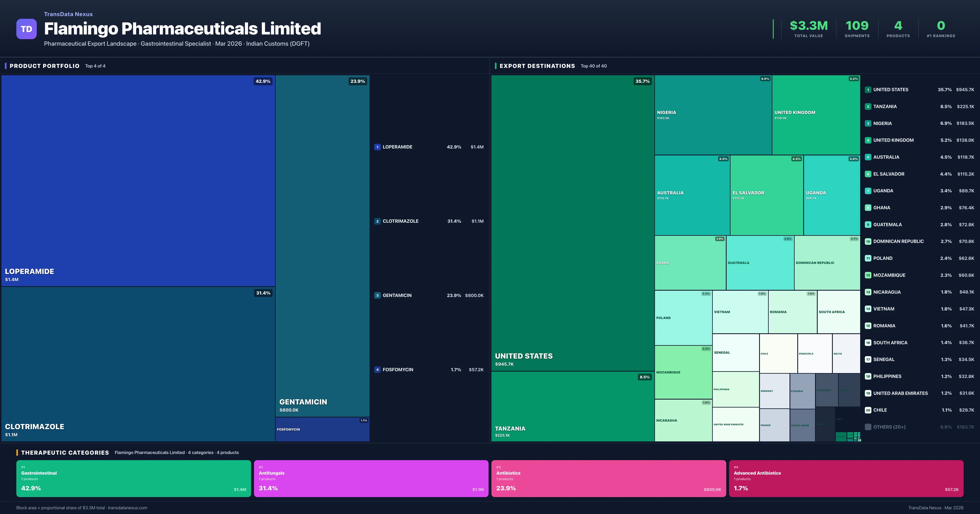
Task: Click rank 1 badge beside Loperamide legend
Action: point(377,147)
